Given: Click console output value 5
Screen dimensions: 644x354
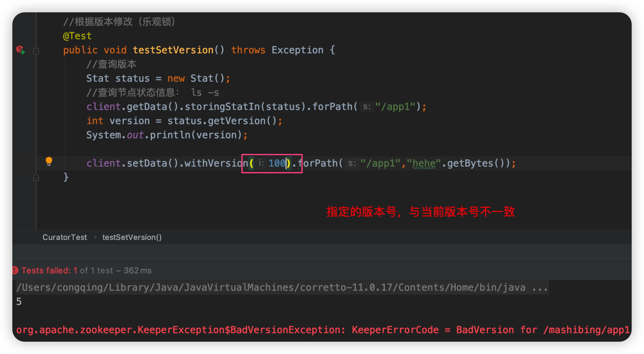Looking at the screenshot, I should point(19,302).
